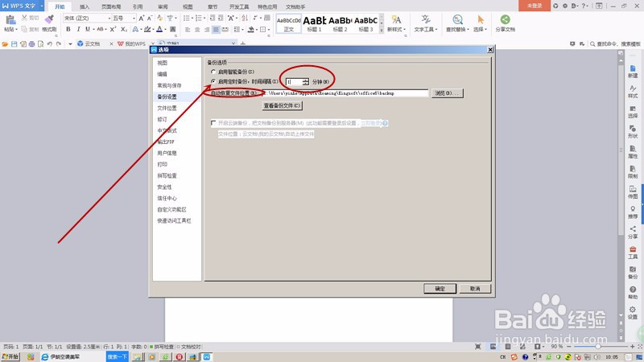Click the auto-recover file location path field
This screenshot has height=362, width=644.
tap(345, 93)
